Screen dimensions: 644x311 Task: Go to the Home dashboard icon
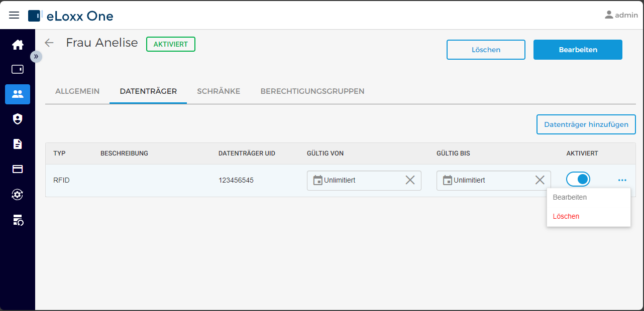point(18,45)
